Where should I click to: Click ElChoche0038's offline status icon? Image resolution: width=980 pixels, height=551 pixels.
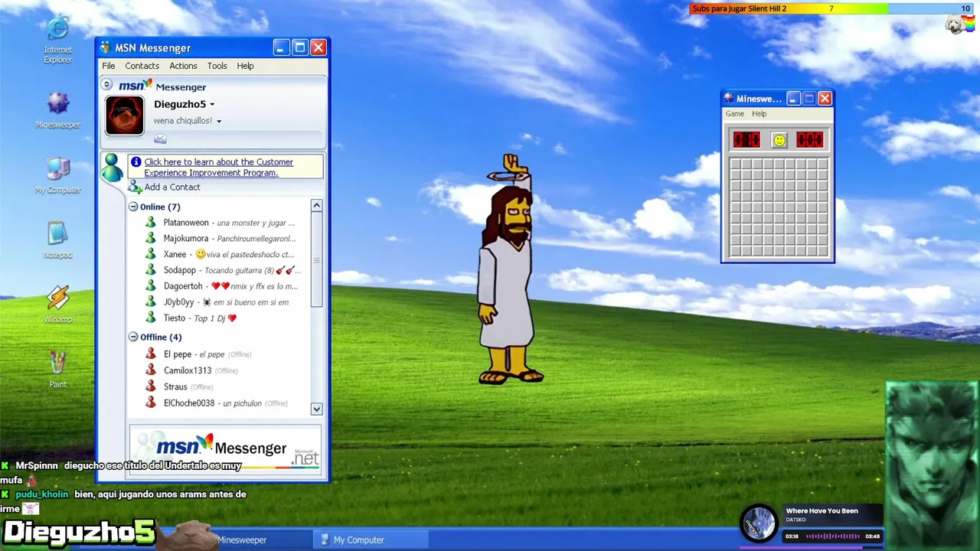pyautogui.click(x=151, y=403)
